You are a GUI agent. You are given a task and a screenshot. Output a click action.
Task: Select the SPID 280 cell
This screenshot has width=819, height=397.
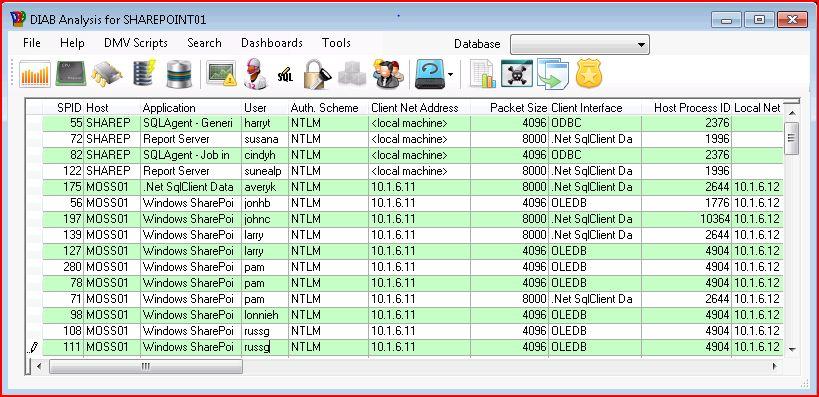pyautogui.click(x=63, y=267)
